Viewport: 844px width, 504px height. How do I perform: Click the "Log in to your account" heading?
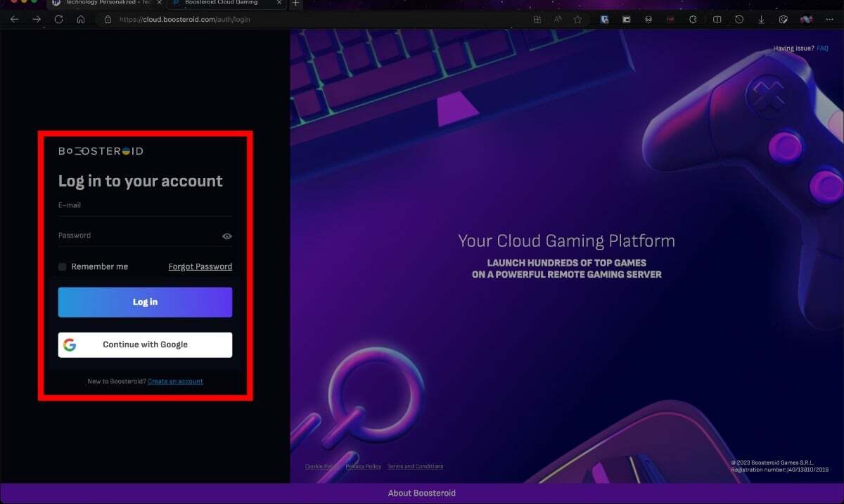(141, 181)
